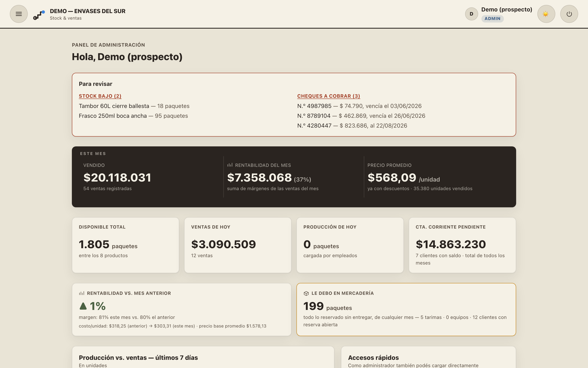588x368 pixels.
Task: Toggle light theme with the sun icon
Action: [x=546, y=14]
